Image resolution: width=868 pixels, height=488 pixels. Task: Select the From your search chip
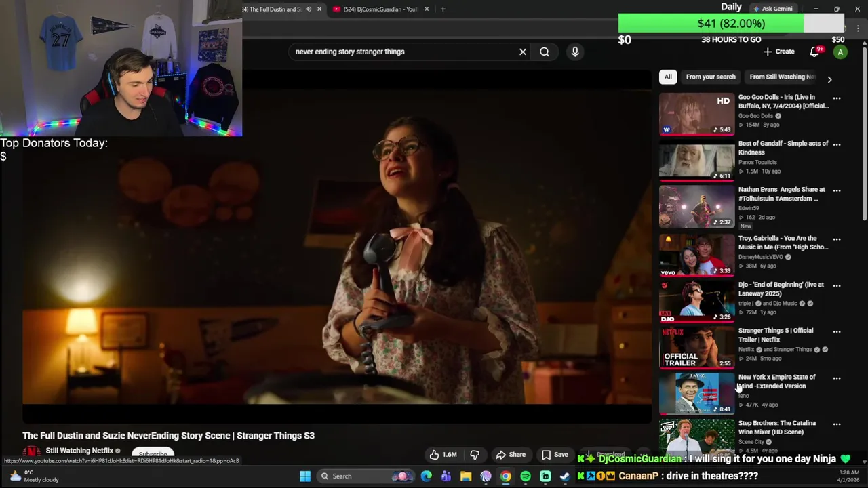(x=711, y=77)
